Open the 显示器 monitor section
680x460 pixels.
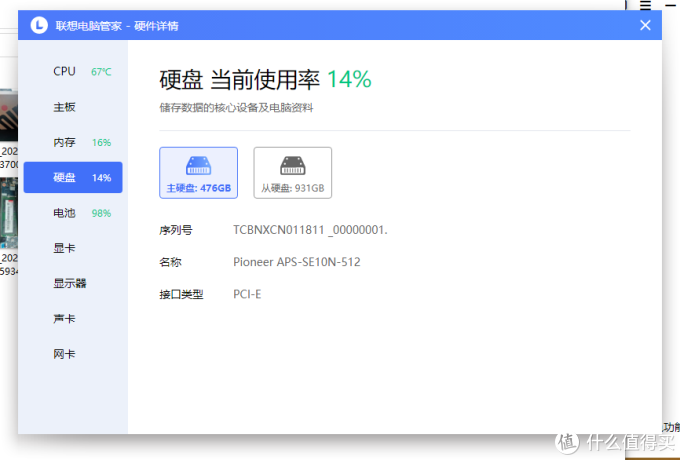click(73, 284)
